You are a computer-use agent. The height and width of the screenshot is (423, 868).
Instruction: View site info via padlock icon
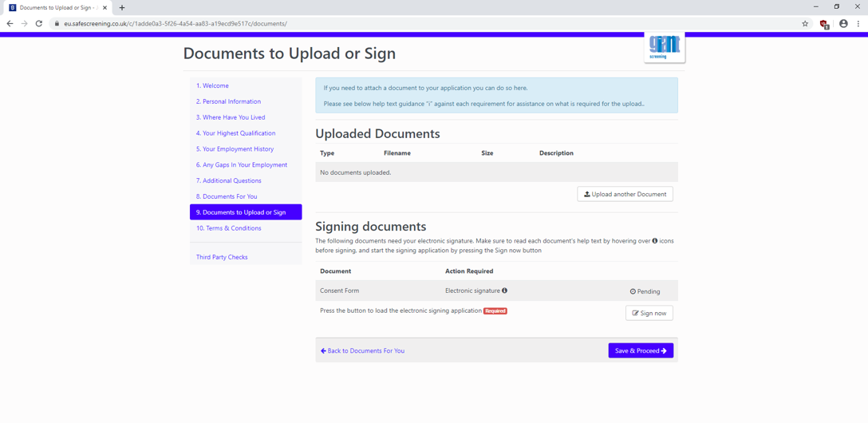pyautogui.click(x=57, y=24)
